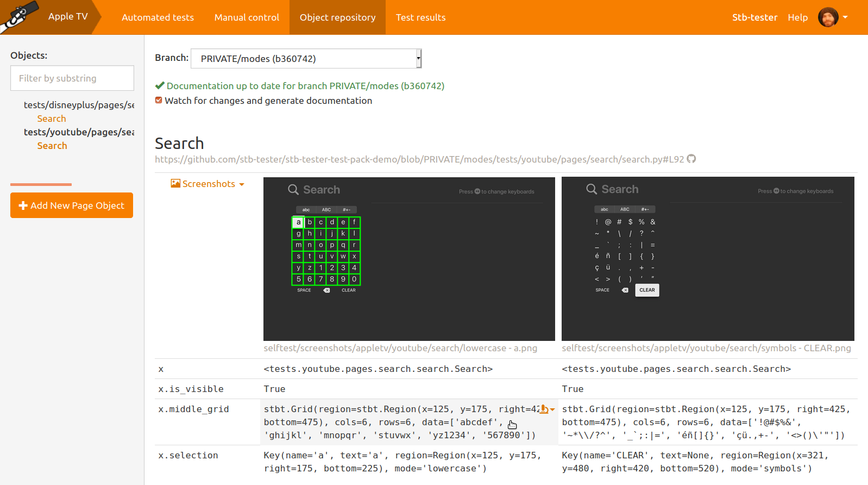The height and width of the screenshot is (485, 868).
Task: Open the Stb-tester link in header
Action: click(754, 17)
